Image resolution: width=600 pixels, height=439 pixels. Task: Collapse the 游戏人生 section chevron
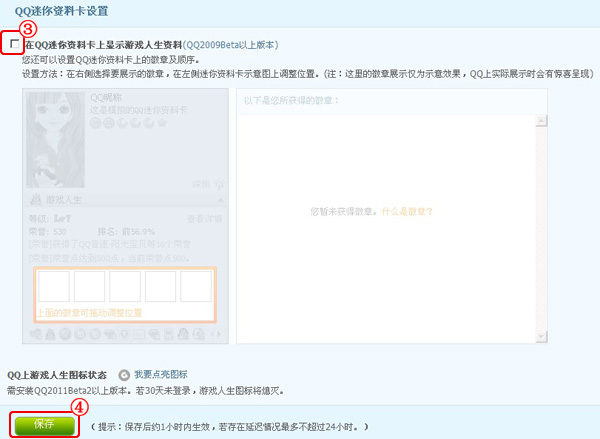pyautogui.click(x=221, y=200)
